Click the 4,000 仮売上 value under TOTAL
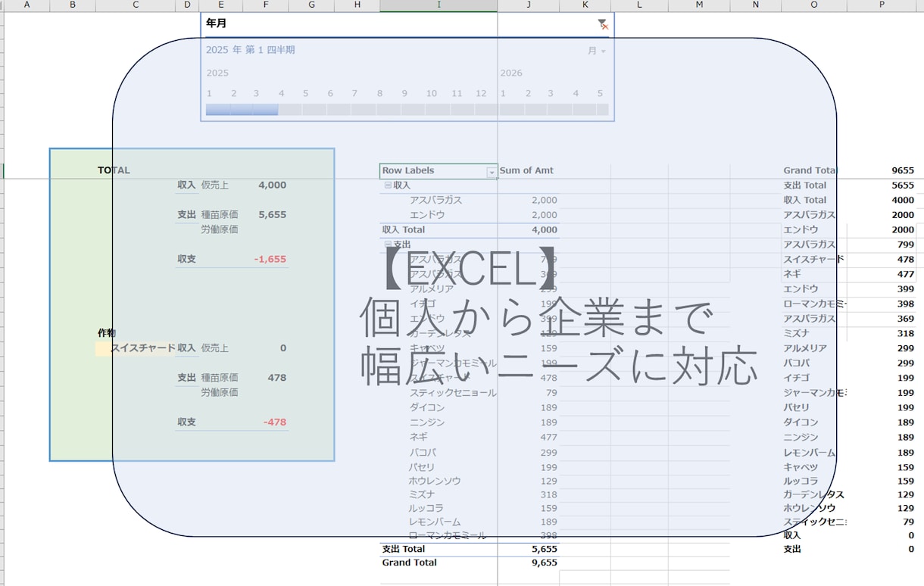Viewport: 924px width, 586px height. click(272, 185)
